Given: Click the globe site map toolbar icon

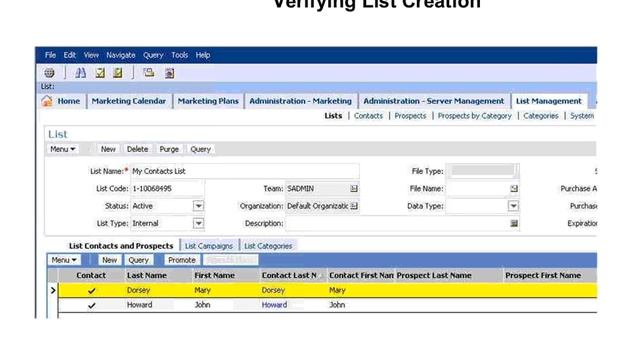Looking at the screenshot, I should (49, 73).
